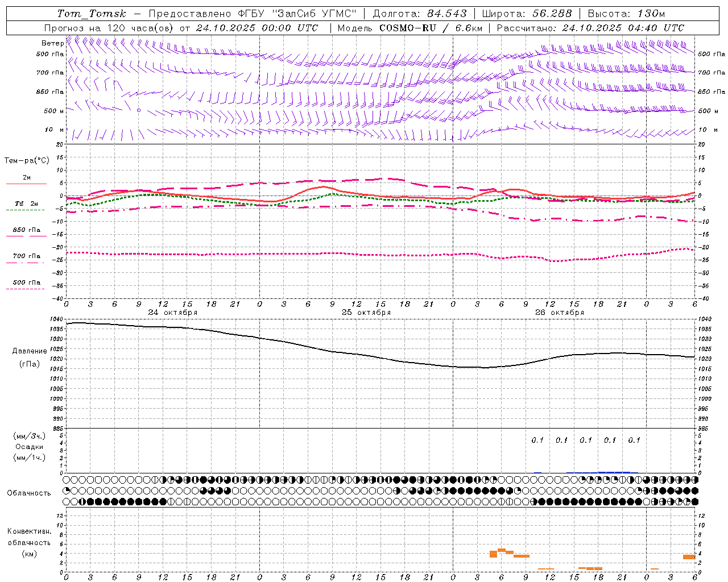Click the latitude value "Широта: 56.288"
Image resolution: width=728 pixels, height=582 pixels.
point(527,14)
